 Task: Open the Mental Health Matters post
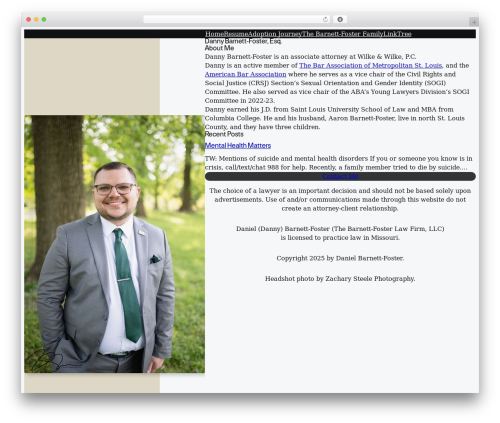[238, 145]
